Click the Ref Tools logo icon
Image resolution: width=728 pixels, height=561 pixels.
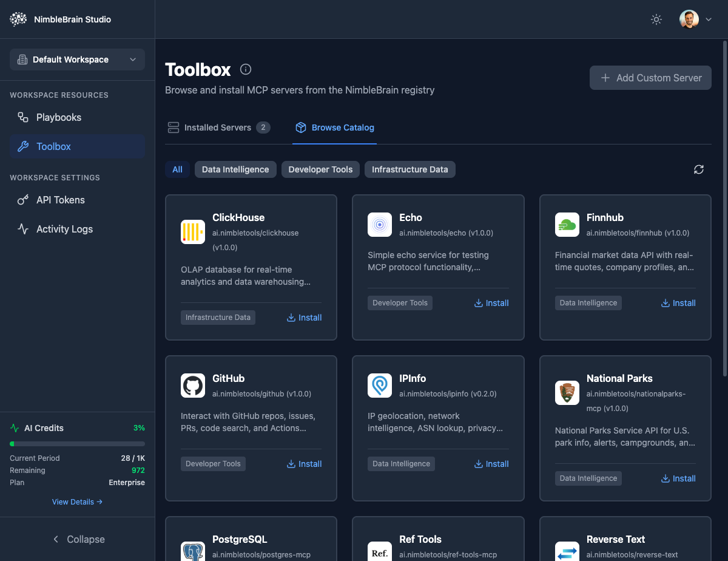coord(380,551)
